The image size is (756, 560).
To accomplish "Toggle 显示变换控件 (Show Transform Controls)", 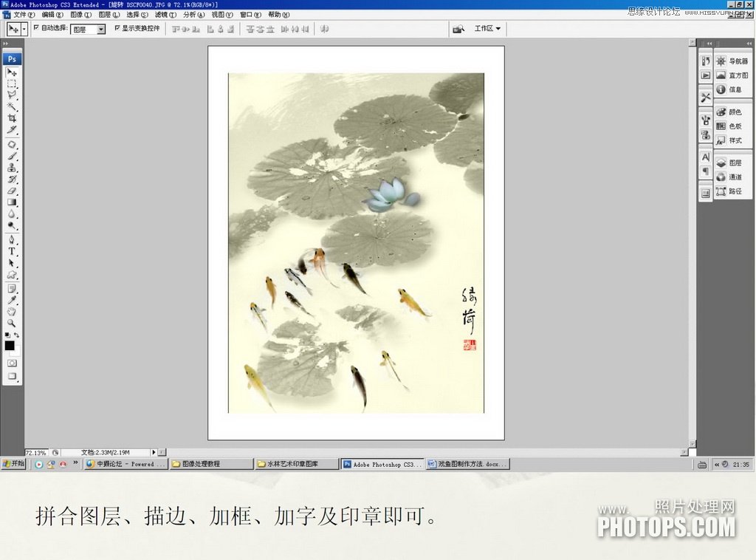I will (x=118, y=28).
